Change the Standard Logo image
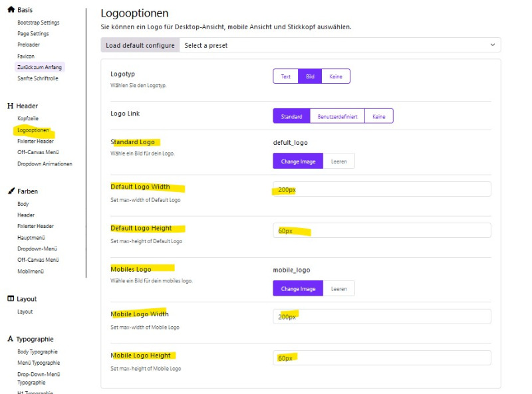 point(298,161)
